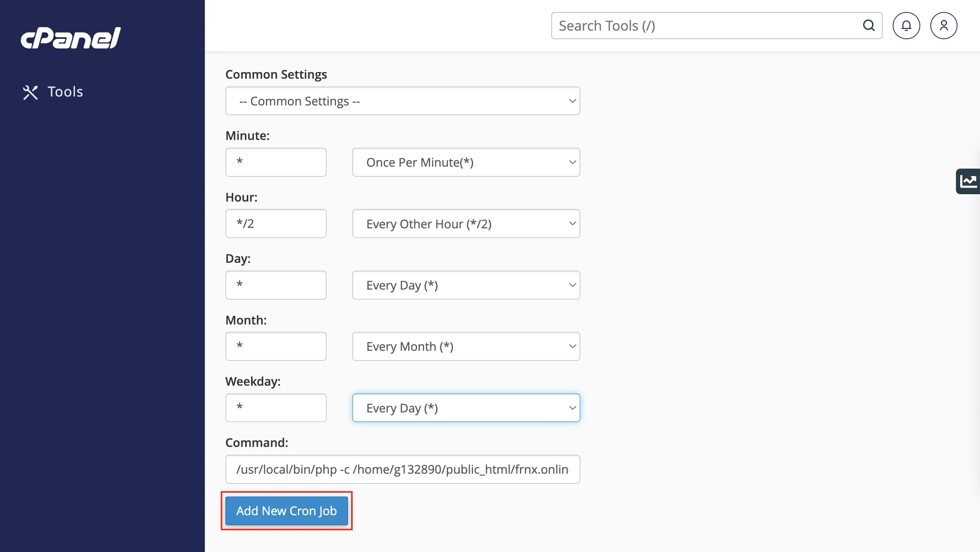Click the Hour: label

coord(241,197)
